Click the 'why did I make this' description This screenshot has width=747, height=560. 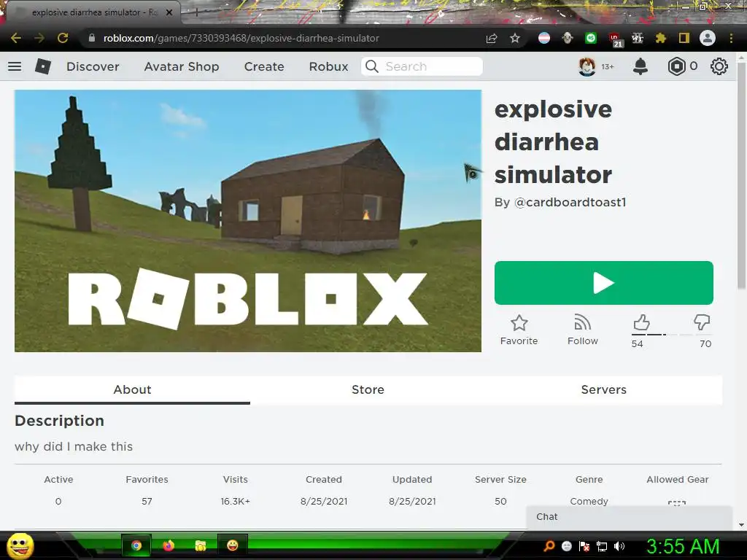click(74, 447)
